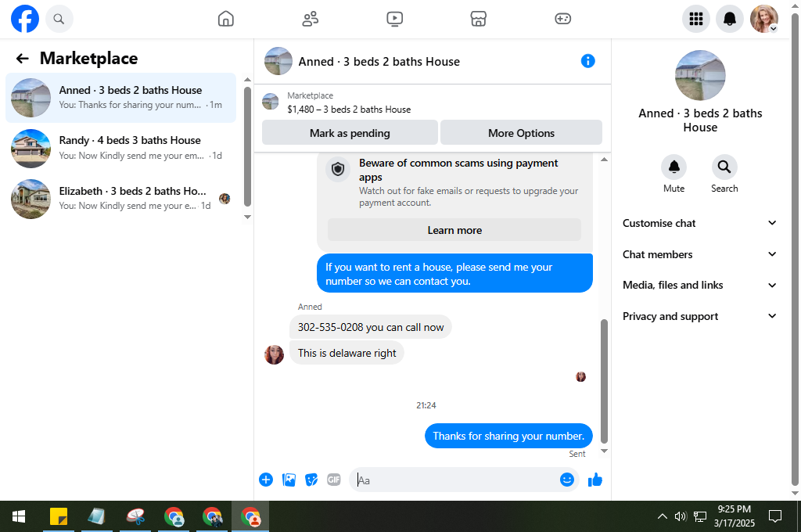Choose a GIF icon in composer
801x532 pixels.
(x=333, y=480)
